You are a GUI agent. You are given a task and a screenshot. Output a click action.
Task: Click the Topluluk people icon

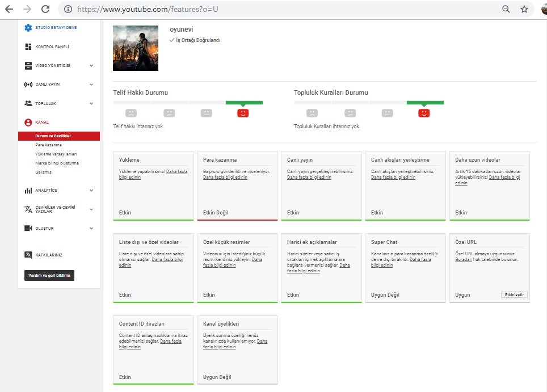tap(28, 103)
